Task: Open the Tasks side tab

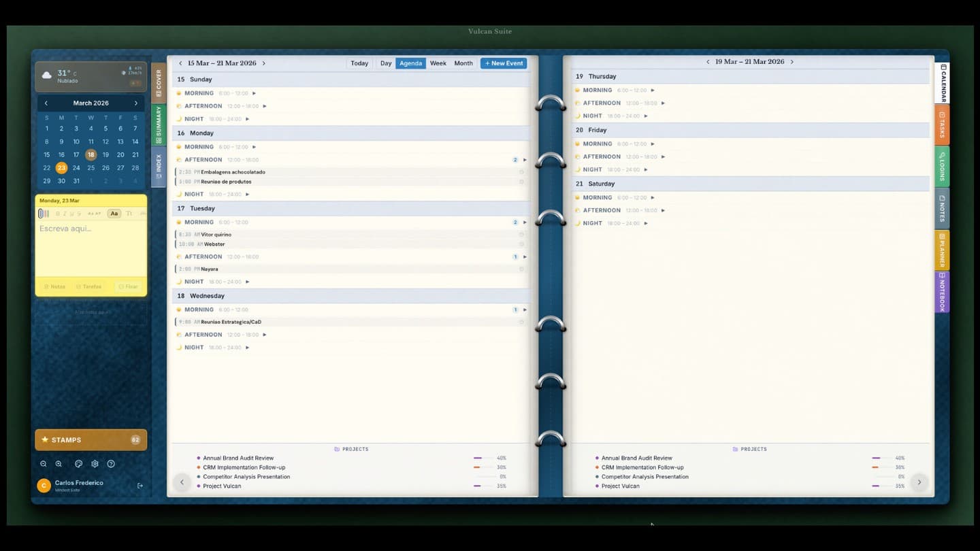Action: [x=943, y=124]
